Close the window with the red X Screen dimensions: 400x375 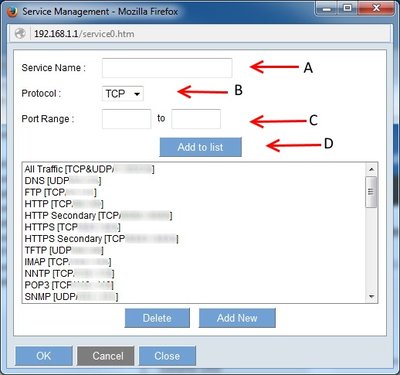click(376, 8)
